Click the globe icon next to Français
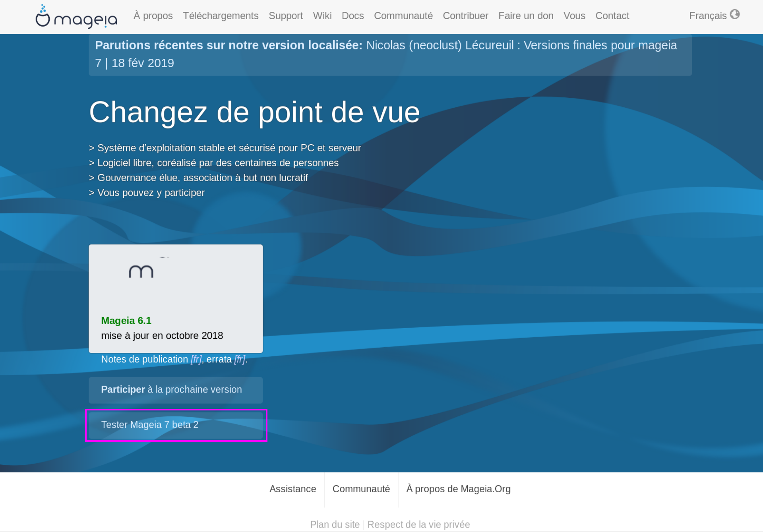The width and height of the screenshot is (763, 532). tap(735, 14)
